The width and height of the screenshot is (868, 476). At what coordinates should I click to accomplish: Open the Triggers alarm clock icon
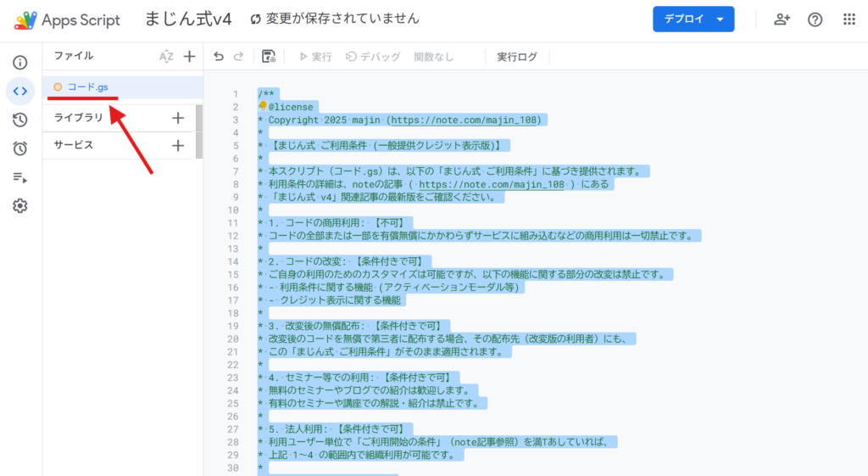coord(20,148)
